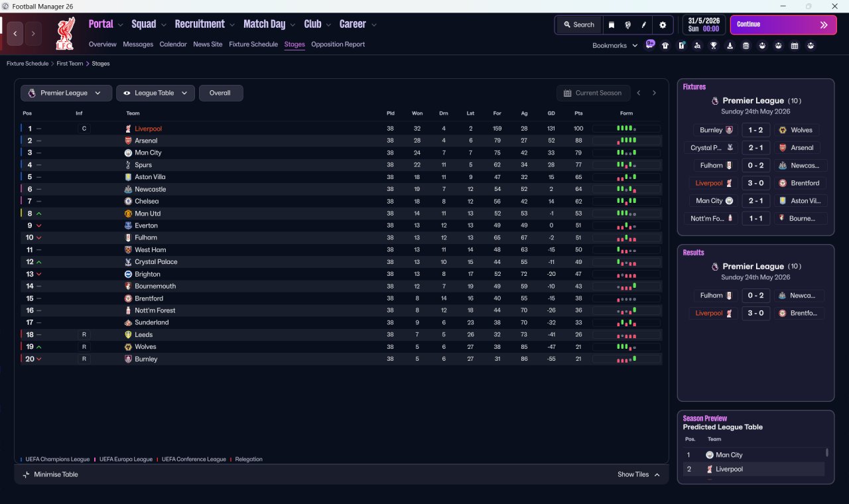Click the First Team breadcrumb link
Screen dimensions: 849x504
[70, 64]
